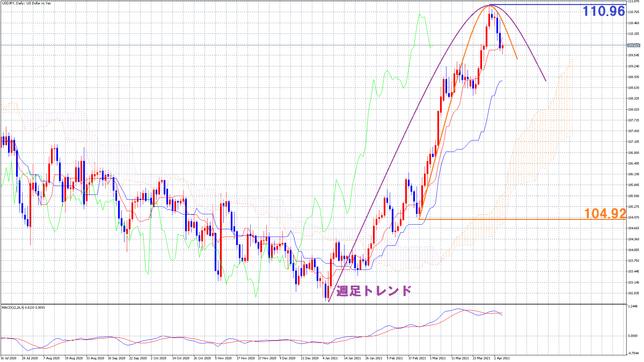Click the USDJPY Daily chart title
The height and width of the screenshot is (362, 644).
click(26, 3)
